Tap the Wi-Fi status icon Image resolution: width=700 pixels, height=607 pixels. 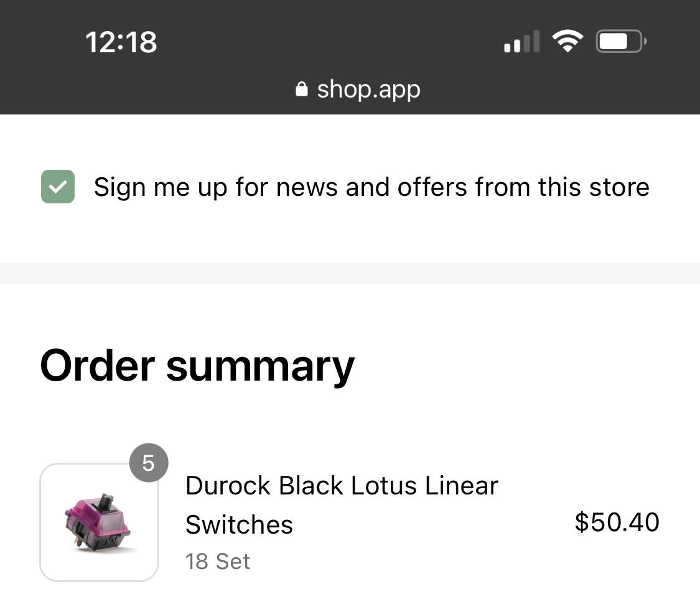[567, 41]
